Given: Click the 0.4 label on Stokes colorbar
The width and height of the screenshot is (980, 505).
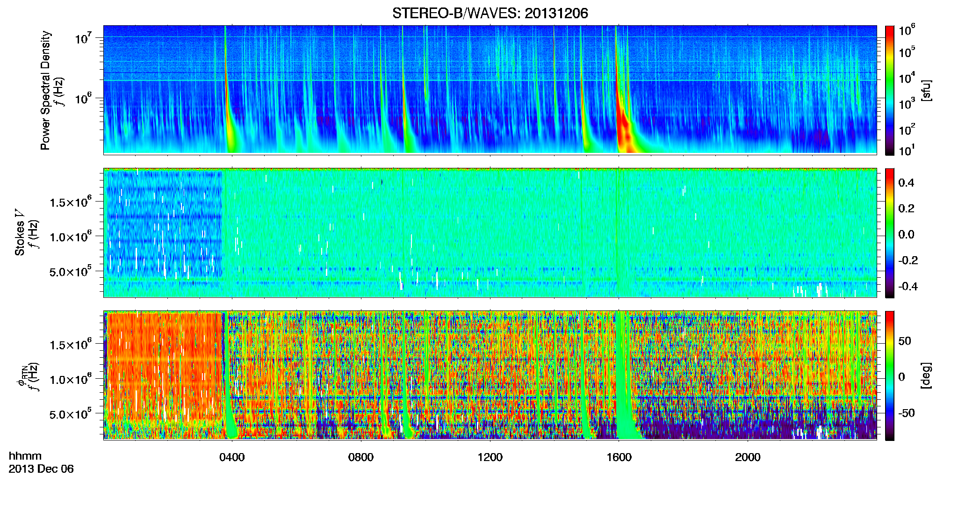Looking at the screenshot, I should pos(906,183).
